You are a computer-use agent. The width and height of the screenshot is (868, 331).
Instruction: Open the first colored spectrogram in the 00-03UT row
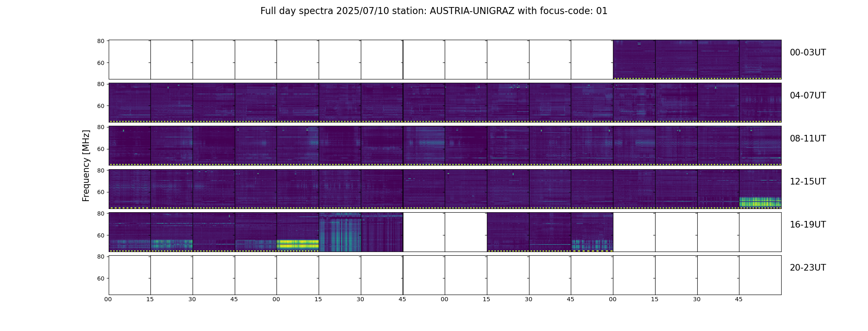click(x=634, y=60)
